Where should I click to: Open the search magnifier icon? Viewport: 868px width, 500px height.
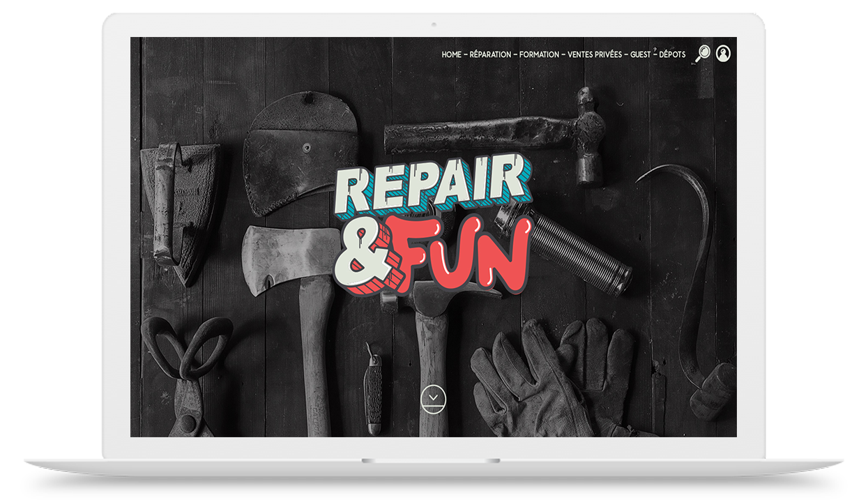pos(703,54)
